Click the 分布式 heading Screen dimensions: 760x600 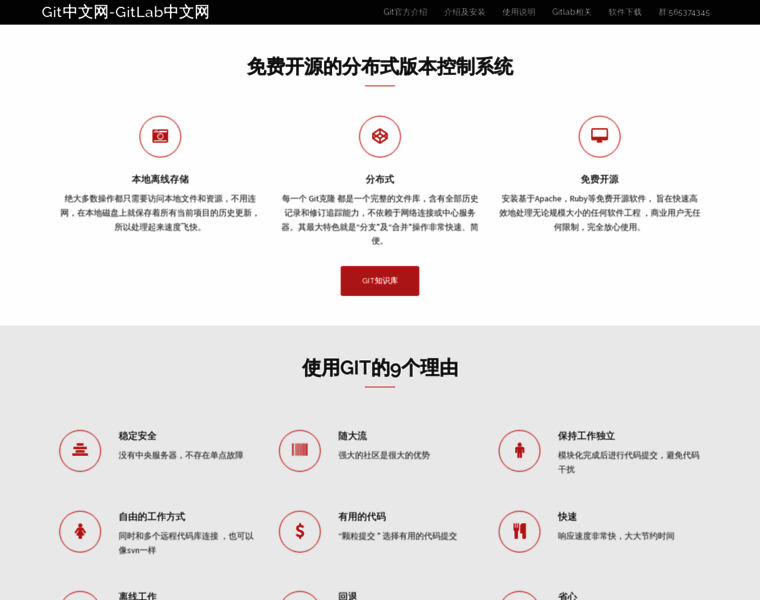coord(380,179)
